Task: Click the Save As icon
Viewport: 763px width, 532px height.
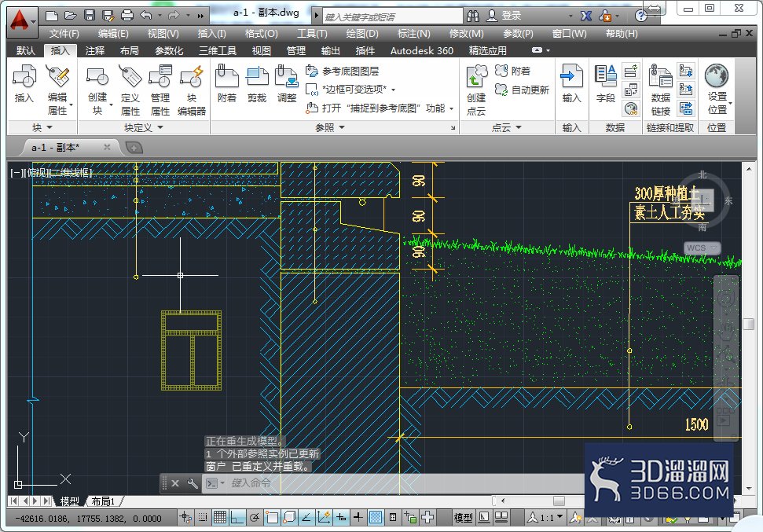Action: [108, 16]
